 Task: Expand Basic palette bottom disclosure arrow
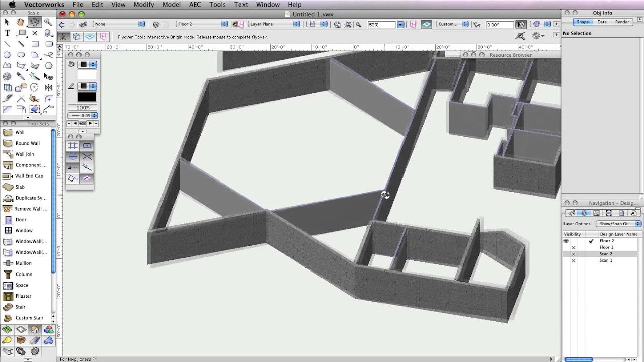tap(28, 118)
